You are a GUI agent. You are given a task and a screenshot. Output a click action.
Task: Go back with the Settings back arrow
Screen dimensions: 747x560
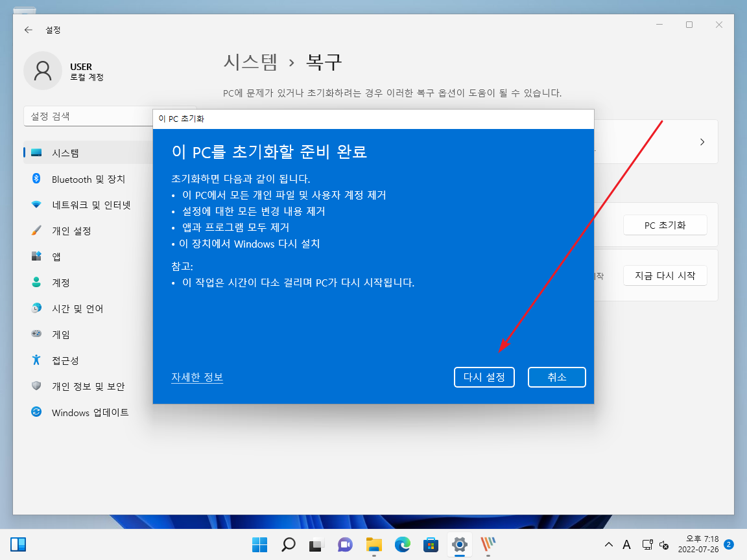coord(29,30)
